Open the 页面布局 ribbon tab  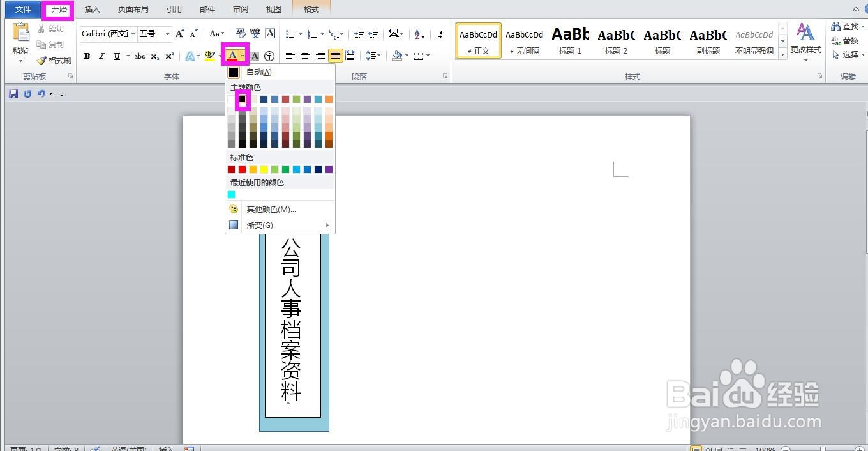[x=133, y=9]
